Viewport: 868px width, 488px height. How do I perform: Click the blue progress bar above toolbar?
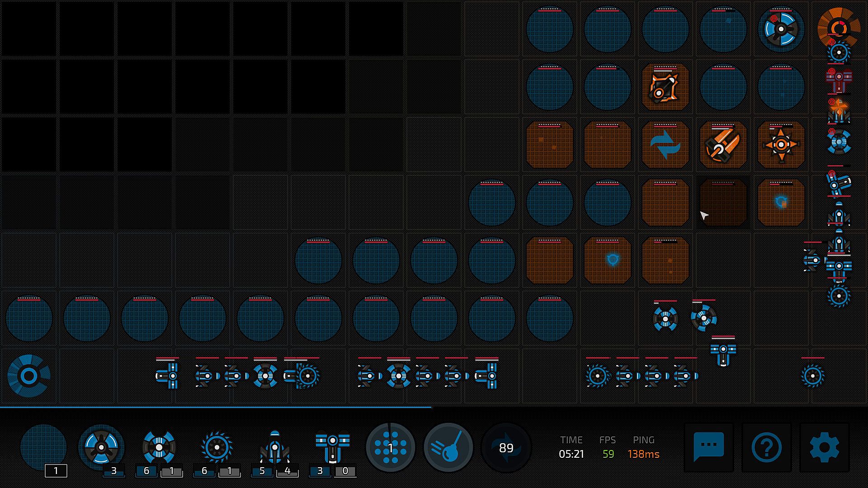[x=216, y=407]
